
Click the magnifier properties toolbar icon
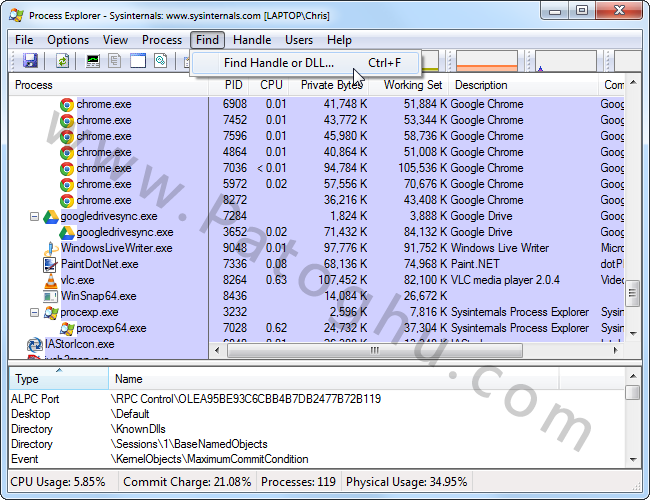coord(161,61)
